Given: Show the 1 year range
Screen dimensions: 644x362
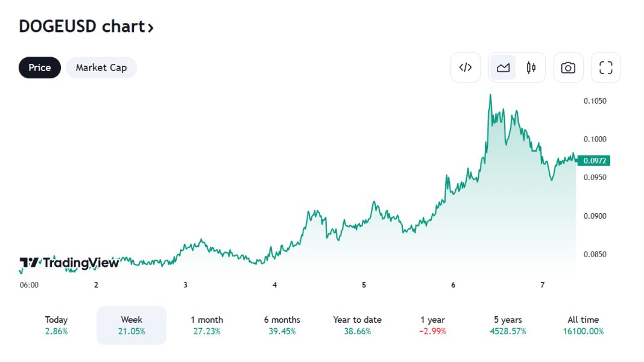Looking at the screenshot, I should 433,325.
